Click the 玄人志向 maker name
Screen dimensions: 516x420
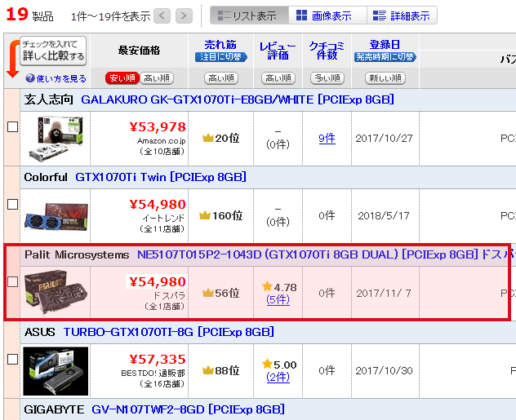tap(48, 99)
